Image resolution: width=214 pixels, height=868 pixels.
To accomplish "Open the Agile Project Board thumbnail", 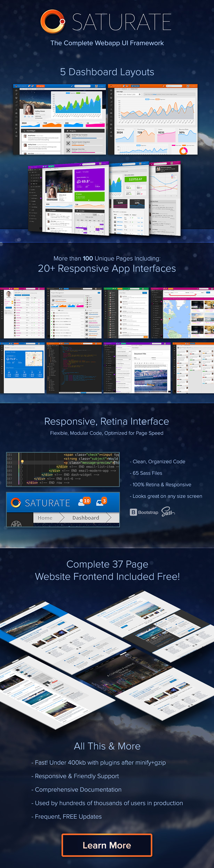I will coord(193,368).
